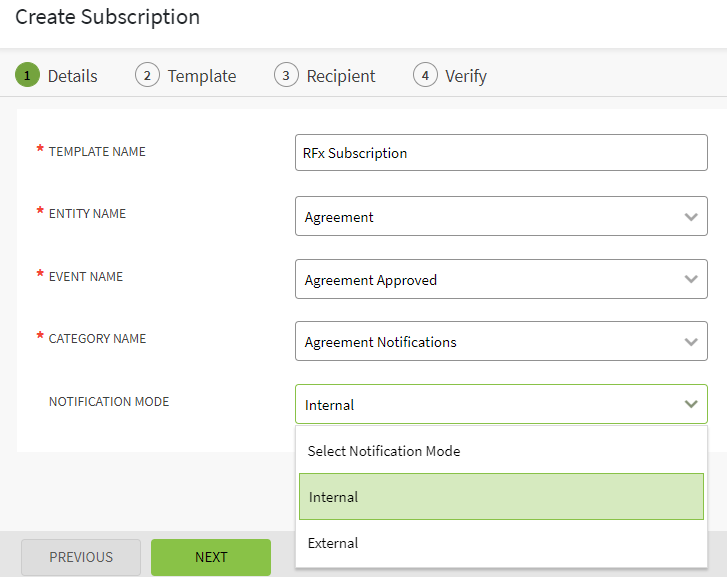727x577 pixels.
Task: Open the Event Name dropdown
Action: (x=500, y=279)
